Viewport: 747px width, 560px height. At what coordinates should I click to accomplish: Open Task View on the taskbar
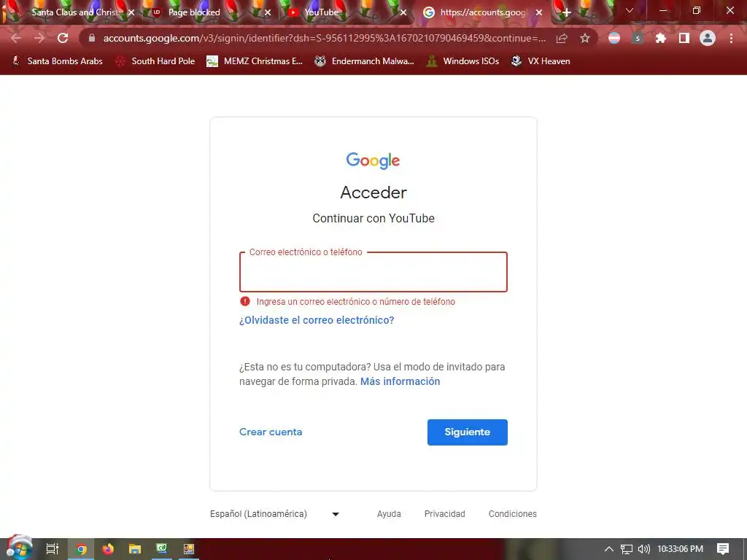(x=53, y=549)
